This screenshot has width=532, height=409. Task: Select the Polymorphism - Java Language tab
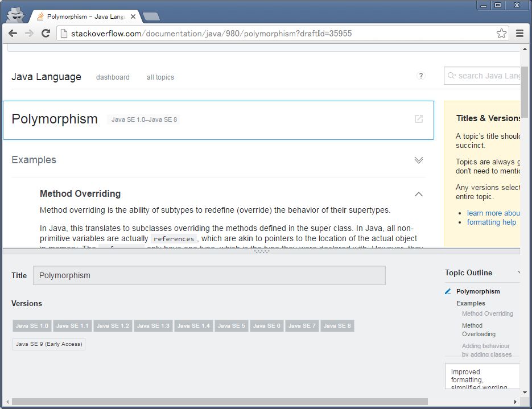[x=86, y=16]
